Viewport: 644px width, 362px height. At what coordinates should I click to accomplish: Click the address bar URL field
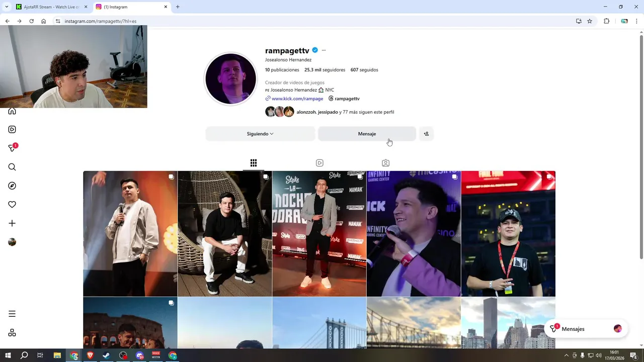[x=317, y=21]
